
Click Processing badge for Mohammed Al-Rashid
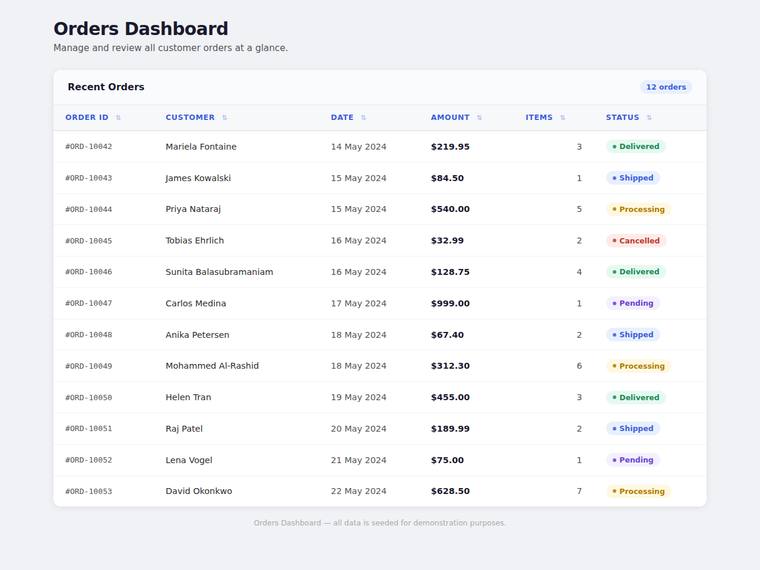[638, 366]
